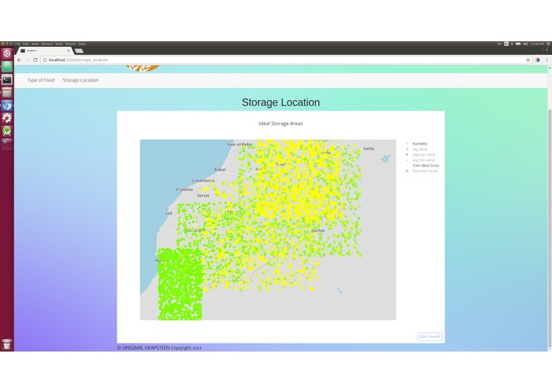Open the Terminal from the dock
This screenshot has width=552, height=392.
6,80
